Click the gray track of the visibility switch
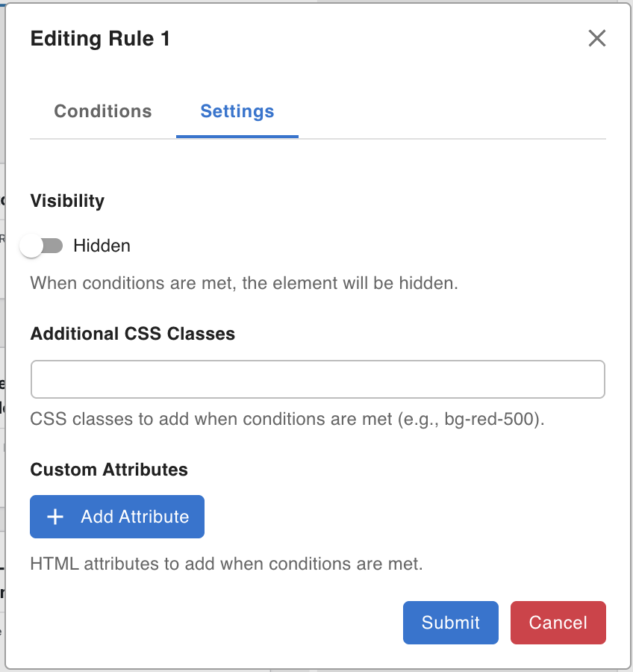 point(55,246)
